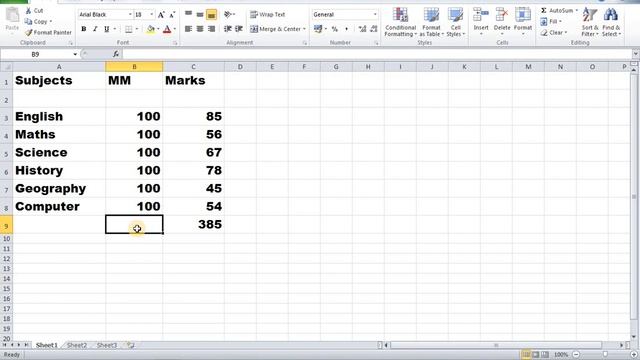Click Merge & Center button
This screenshot has height=360, width=640.
[x=276, y=29]
